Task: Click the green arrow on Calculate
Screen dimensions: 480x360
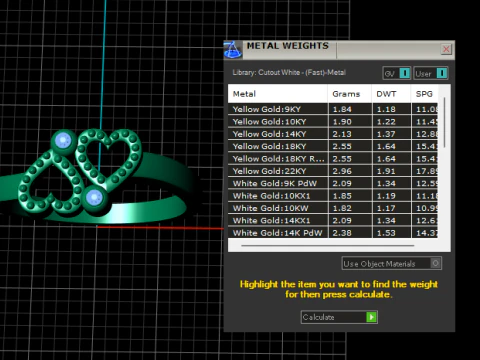Action: [371, 317]
